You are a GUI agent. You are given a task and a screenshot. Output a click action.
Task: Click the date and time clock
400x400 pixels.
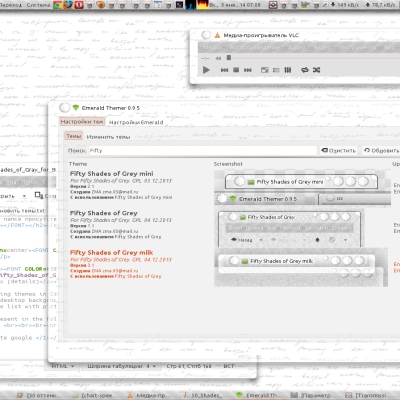[x=235, y=5]
